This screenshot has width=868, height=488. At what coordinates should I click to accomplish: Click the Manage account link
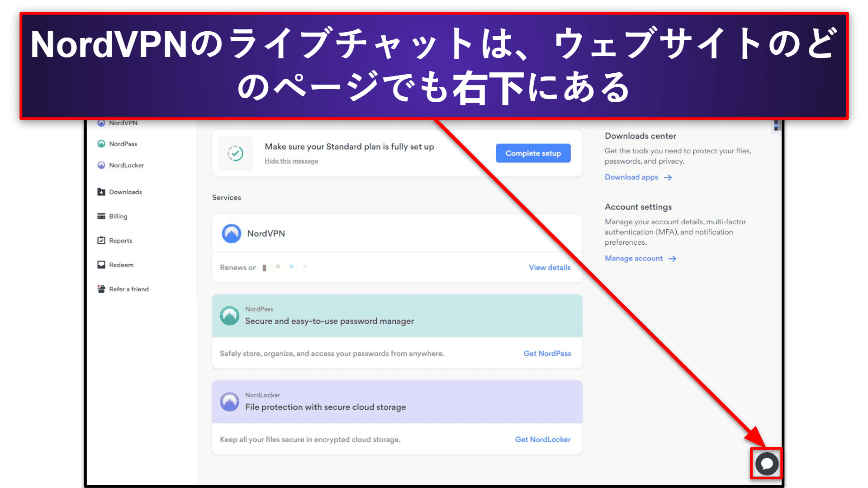point(633,258)
